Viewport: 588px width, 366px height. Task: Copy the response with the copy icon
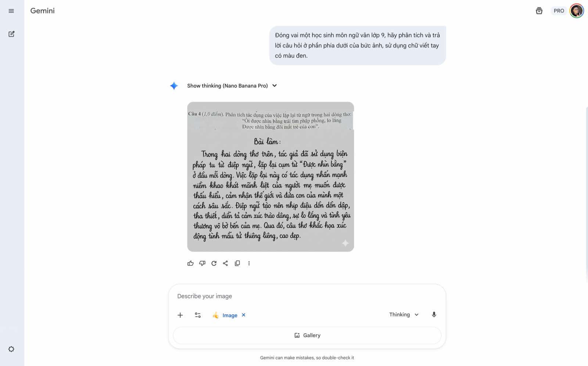click(237, 263)
